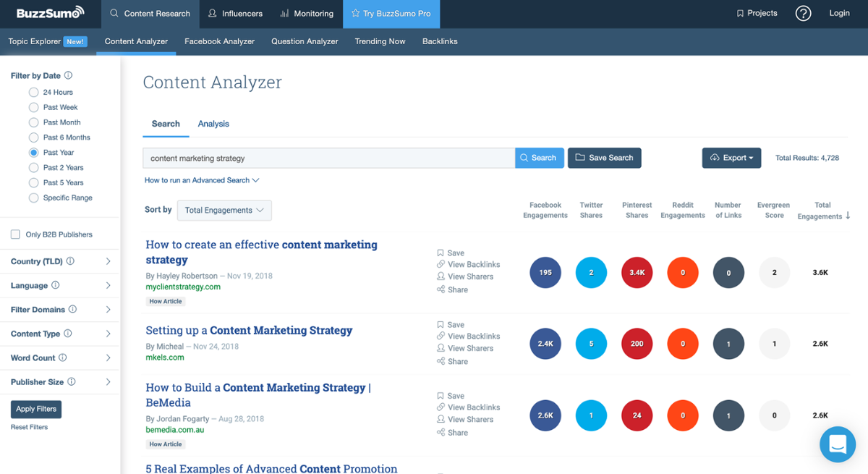This screenshot has width=868, height=474.
Task: Click Apply Filters button
Action: click(36, 409)
